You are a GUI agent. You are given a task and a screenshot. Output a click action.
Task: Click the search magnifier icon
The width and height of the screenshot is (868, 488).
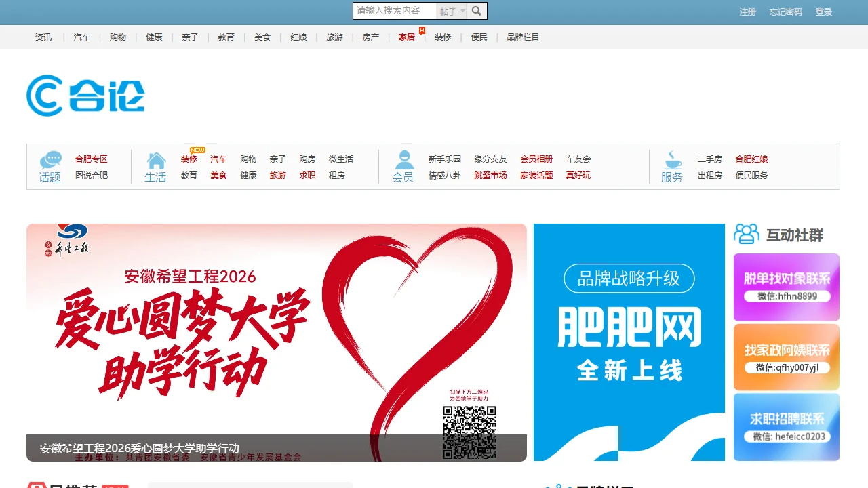click(477, 11)
